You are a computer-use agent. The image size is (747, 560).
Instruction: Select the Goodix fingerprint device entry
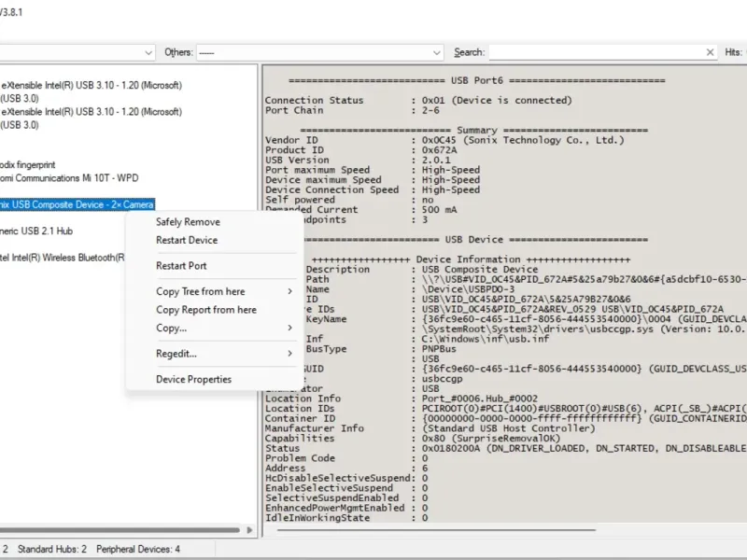28,165
